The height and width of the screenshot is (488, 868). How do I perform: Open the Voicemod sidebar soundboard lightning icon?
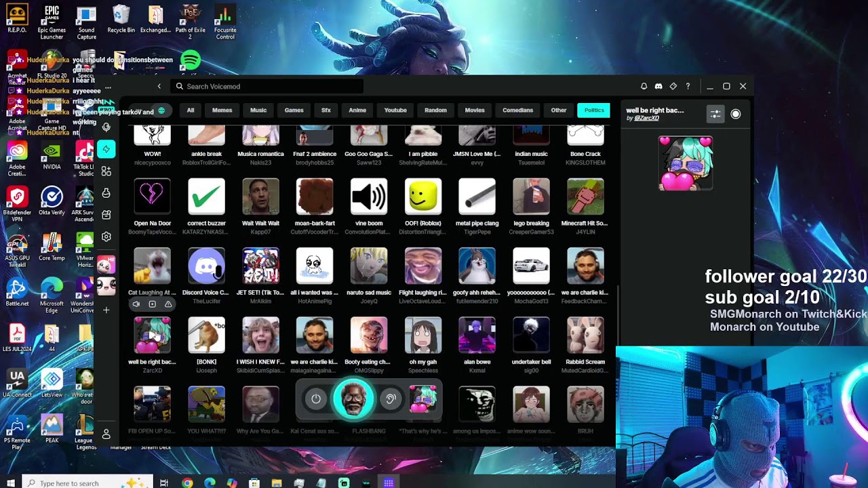pyautogui.click(x=106, y=149)
